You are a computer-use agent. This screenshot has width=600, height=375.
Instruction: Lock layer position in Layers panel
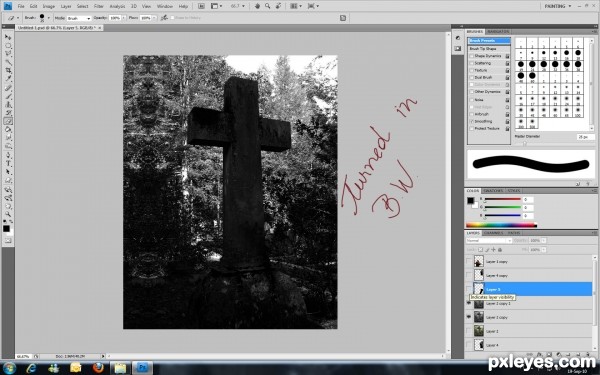point(493,249)
